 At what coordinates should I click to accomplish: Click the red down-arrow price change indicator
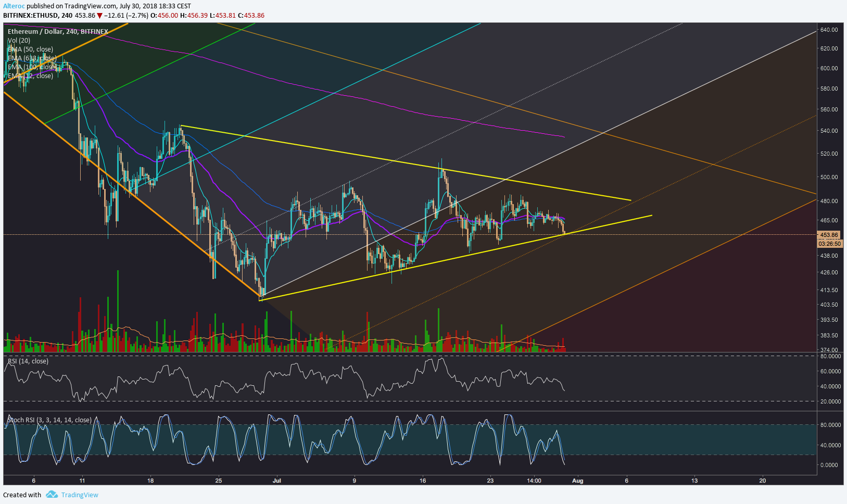click(x=99, y=16)
